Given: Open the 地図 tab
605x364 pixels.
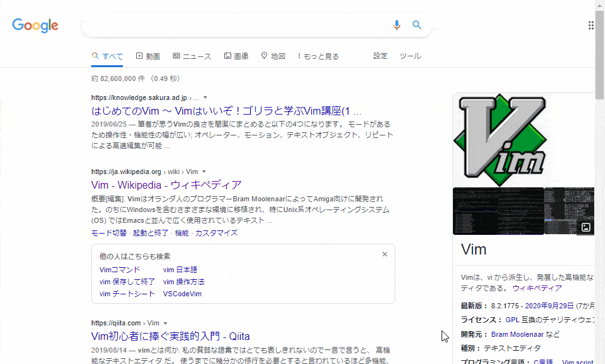Looking at the screenshot, I should click(x=274, y=56).
